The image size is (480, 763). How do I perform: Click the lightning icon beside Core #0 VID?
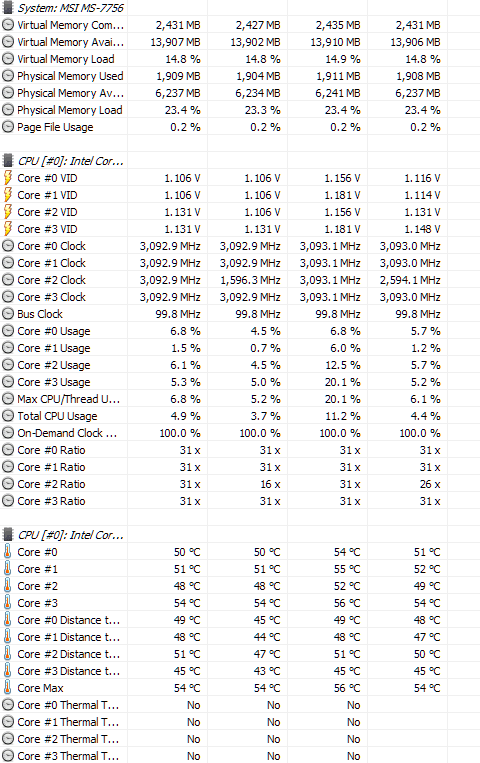[8, 178]
